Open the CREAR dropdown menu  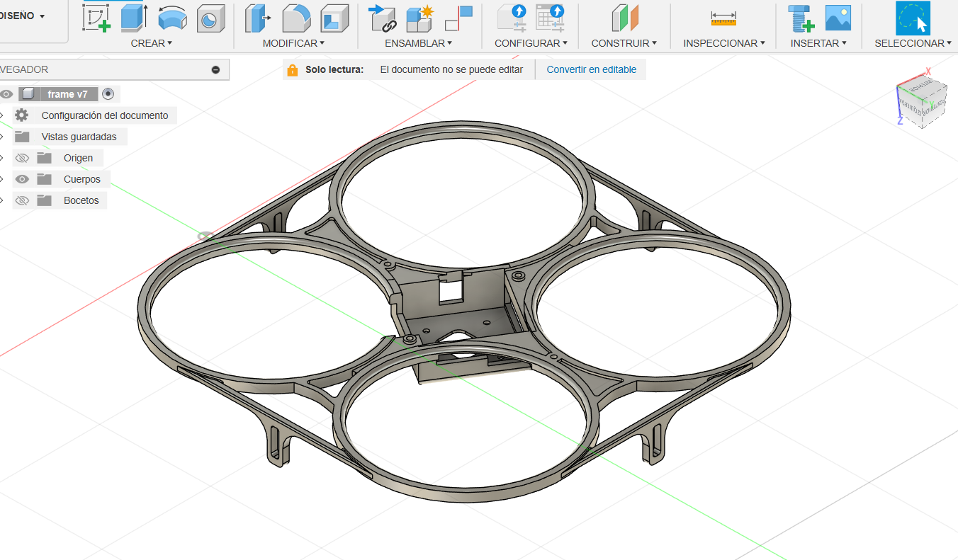click(152, 43)
